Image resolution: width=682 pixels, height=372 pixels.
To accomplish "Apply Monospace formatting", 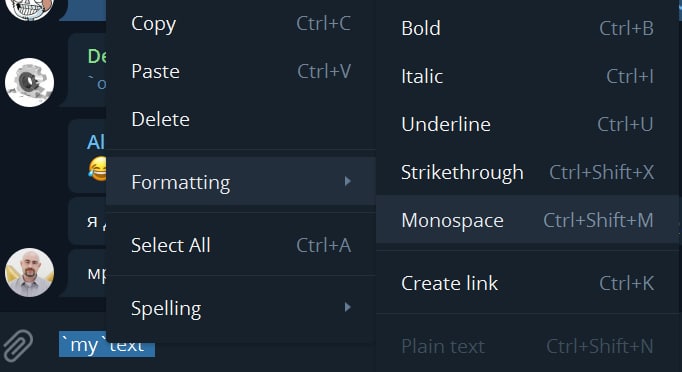I will click(527, 220).
